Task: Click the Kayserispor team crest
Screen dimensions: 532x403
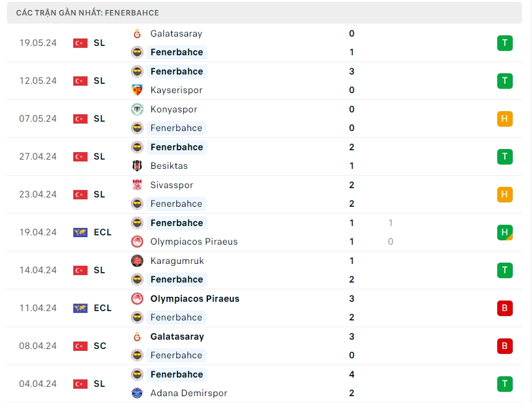Action: (x=137, y=90)
